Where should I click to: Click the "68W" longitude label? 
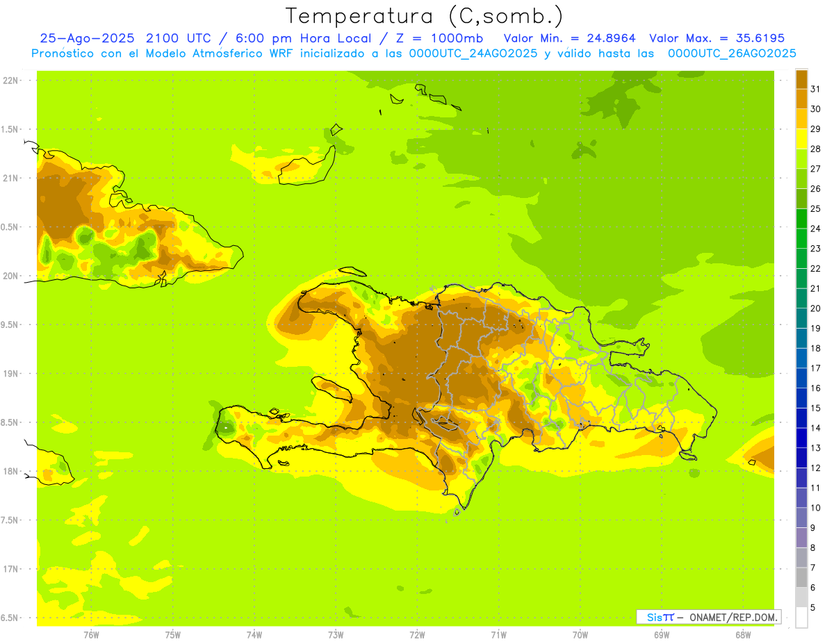point(743,635)
